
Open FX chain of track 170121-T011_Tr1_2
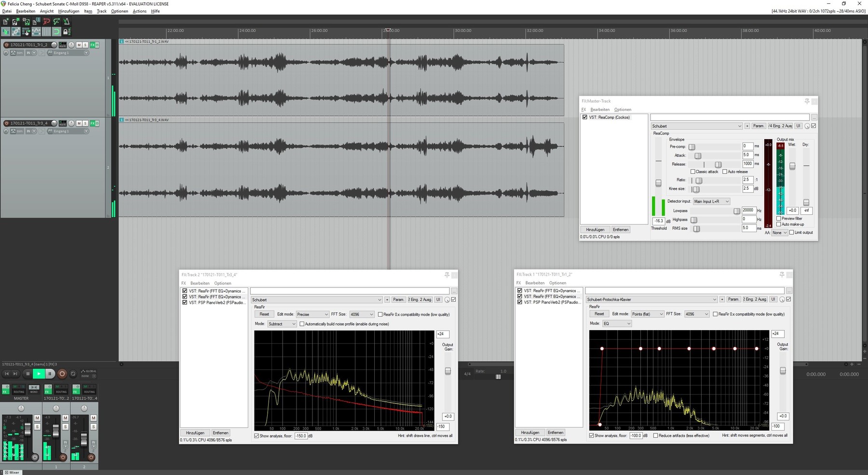click(92, 45)
